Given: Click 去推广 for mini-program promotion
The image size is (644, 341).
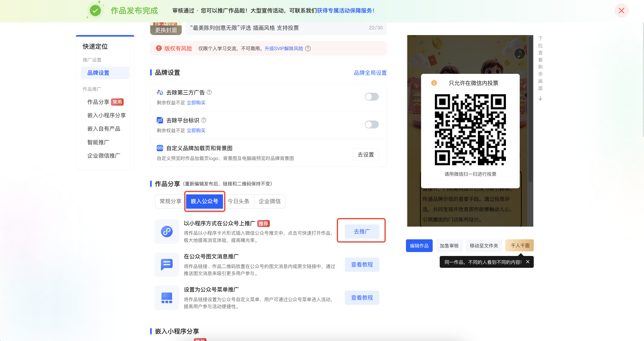Looking at the screenshot, I should coord(362,231).
